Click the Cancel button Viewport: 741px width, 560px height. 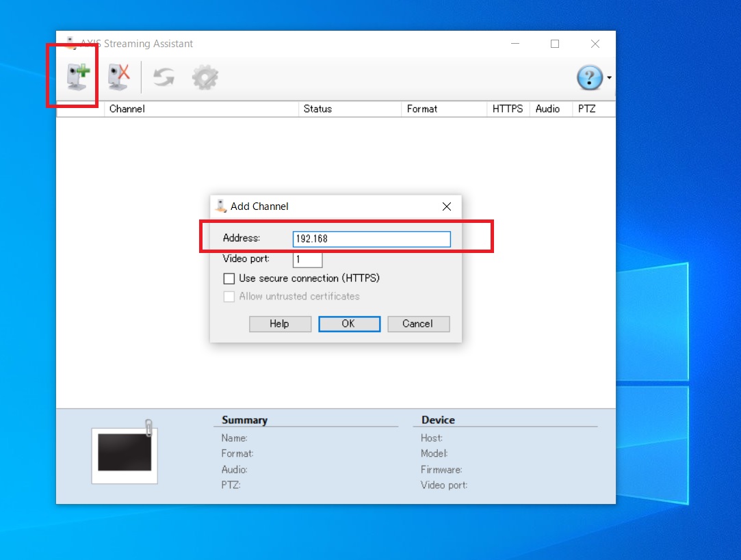(418, 324)
